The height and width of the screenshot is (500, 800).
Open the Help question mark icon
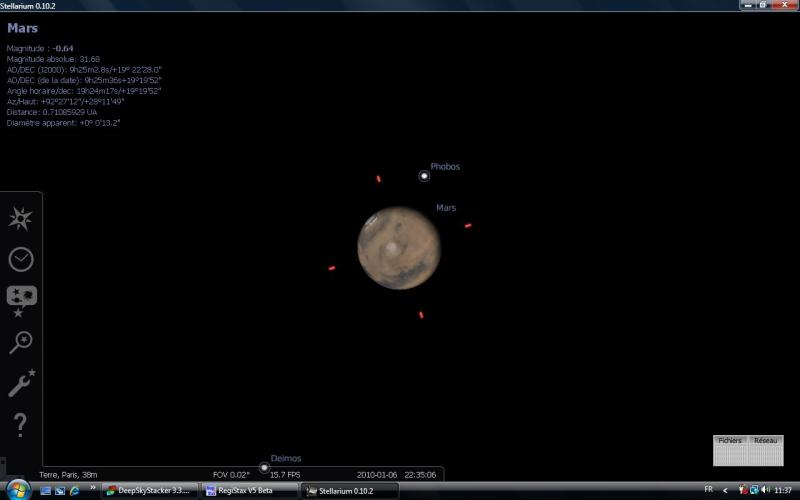click(x=20, y=424)
